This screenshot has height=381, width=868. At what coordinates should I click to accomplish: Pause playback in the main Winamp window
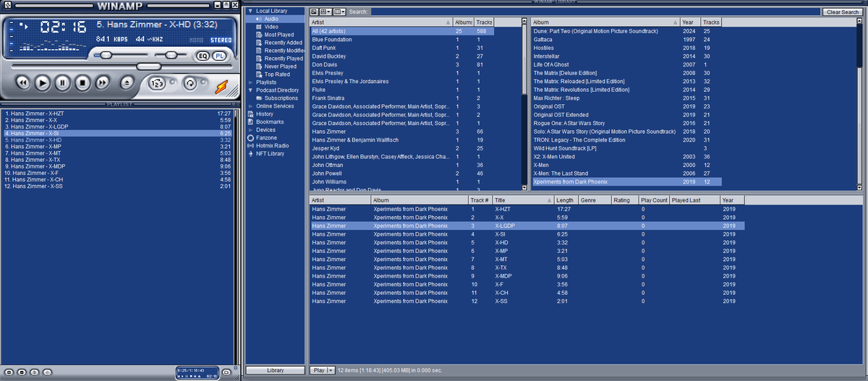pyautogui.click(x=63, y=83)
